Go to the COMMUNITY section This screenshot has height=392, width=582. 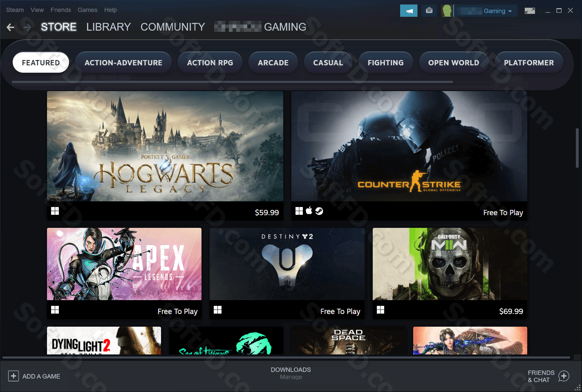(x=173, y=27)
